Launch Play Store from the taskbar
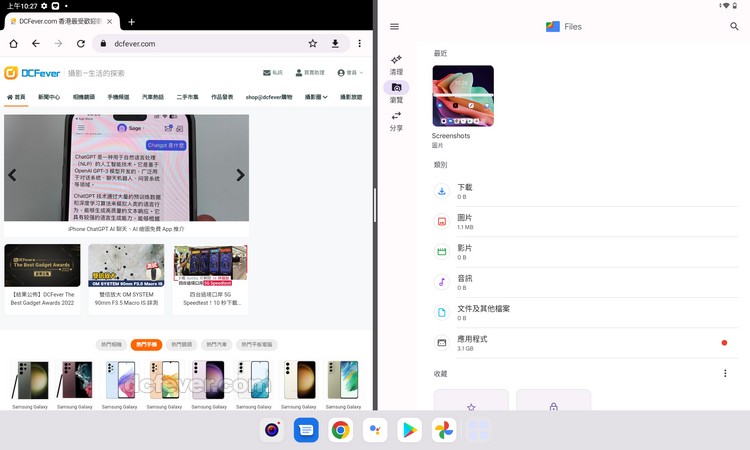This screenshot has width=750, height=450. (x=409, y=430)
